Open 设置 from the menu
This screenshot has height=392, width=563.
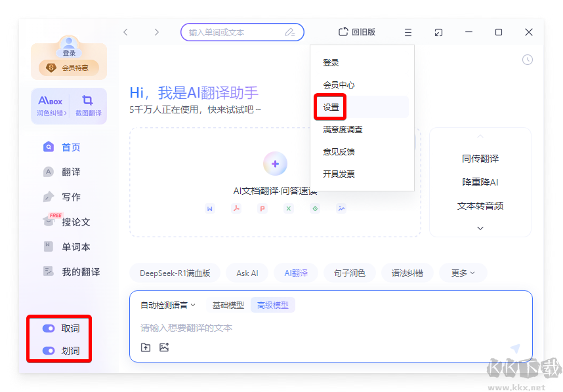click(x=329, y=106)
